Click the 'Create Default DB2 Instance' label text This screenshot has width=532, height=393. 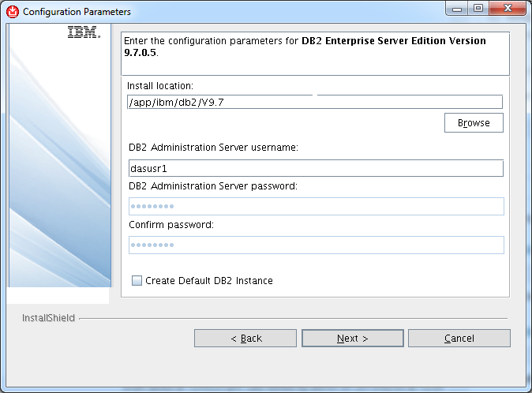point(209,281)
